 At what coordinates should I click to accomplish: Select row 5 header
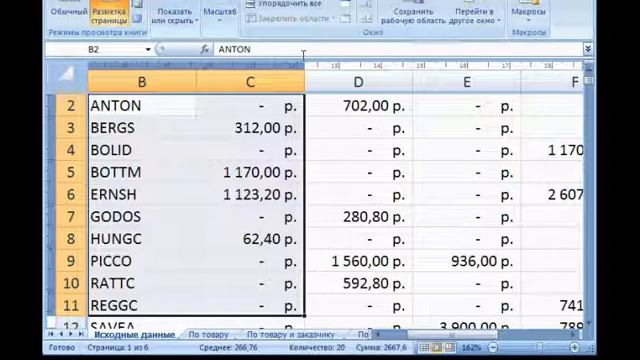click(x=71, y=172)
